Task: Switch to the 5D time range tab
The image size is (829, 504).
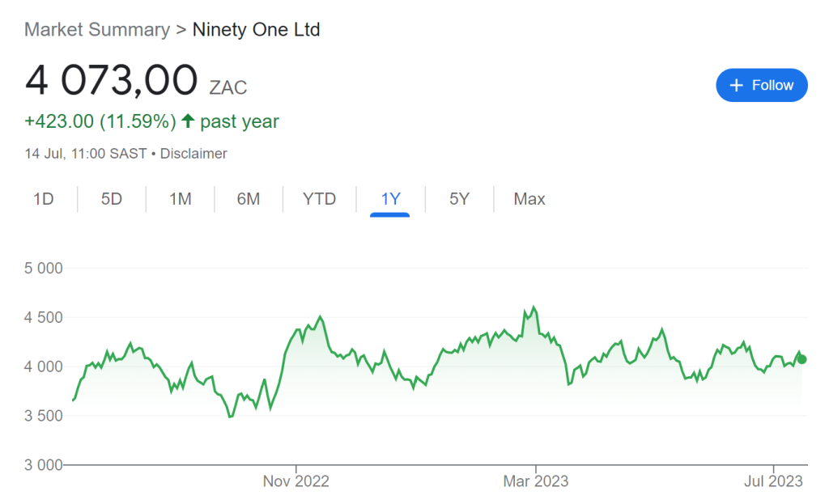Action: (112, 199)
